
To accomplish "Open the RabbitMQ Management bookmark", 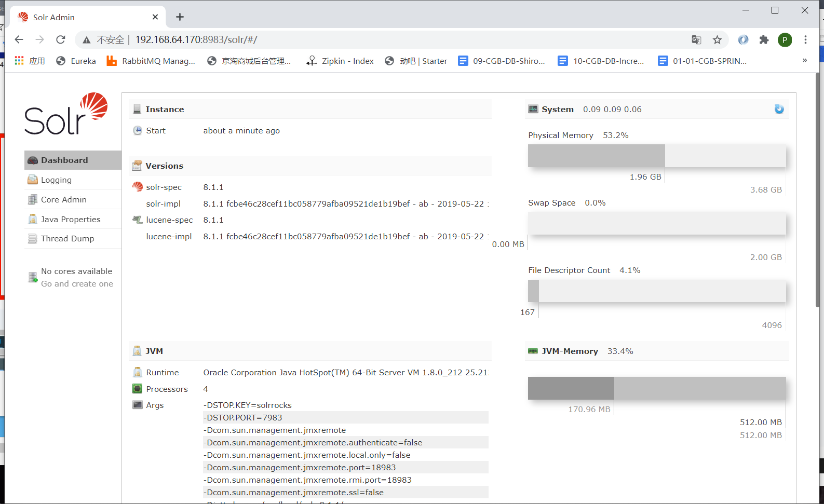I will (151, 61).
